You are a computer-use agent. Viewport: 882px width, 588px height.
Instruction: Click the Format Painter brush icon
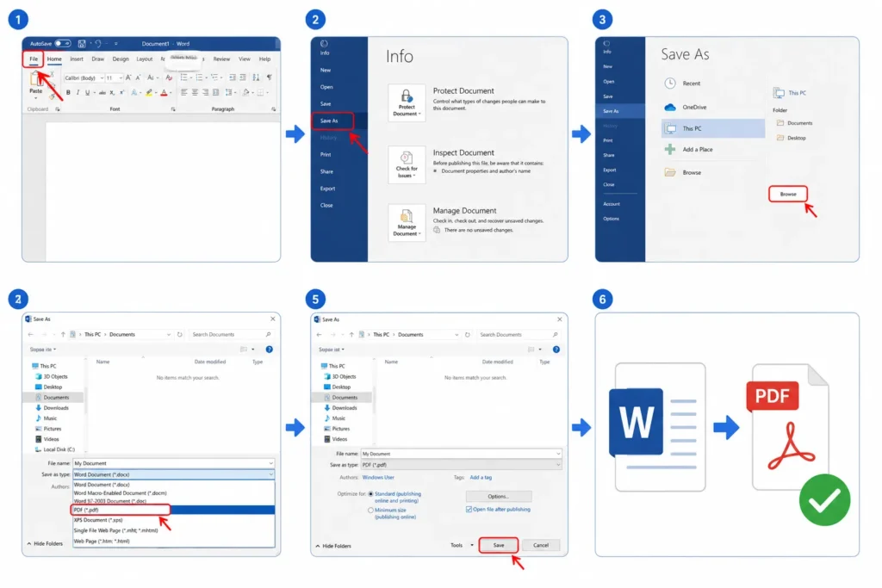(x=52, y=96)
